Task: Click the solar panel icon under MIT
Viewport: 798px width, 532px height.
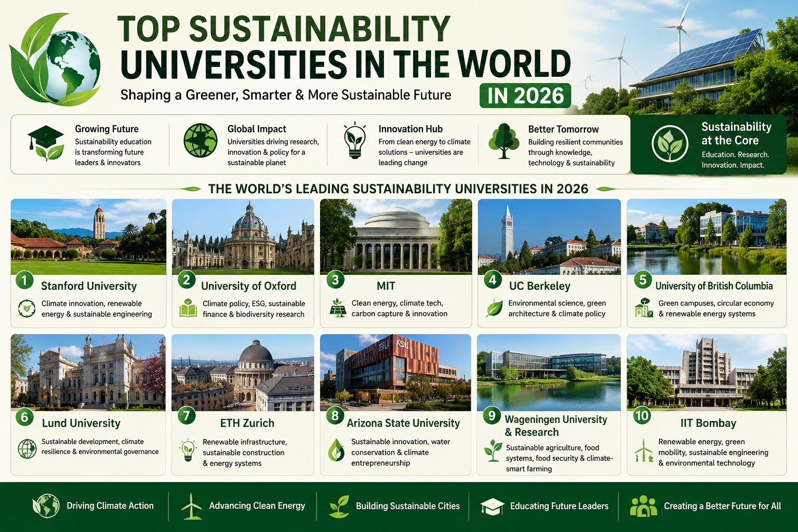Action: pos(338,308)
